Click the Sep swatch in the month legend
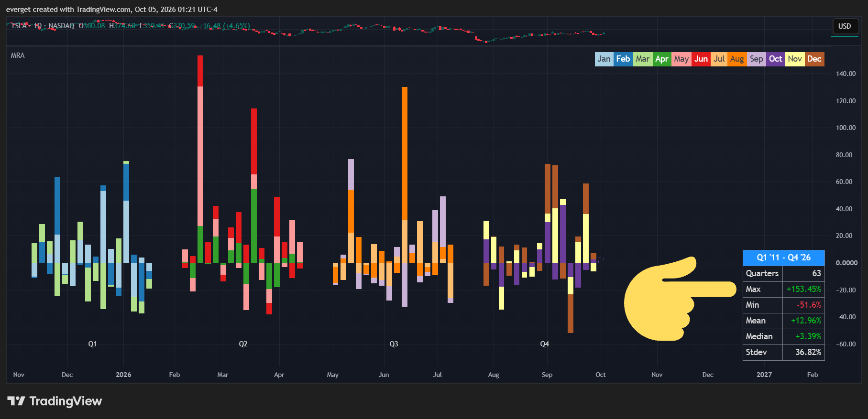Screen dimensions: 868x419 tap(757, 59)
